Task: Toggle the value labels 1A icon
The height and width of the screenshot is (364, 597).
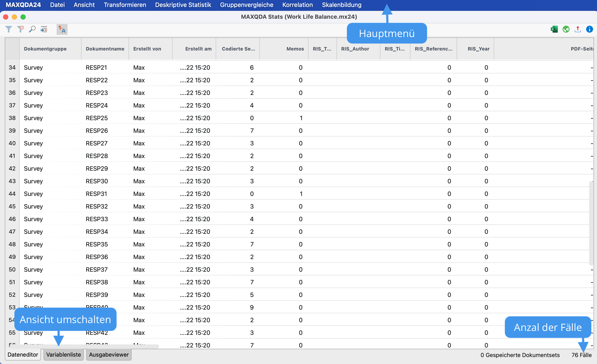Action: coord(62,29)
